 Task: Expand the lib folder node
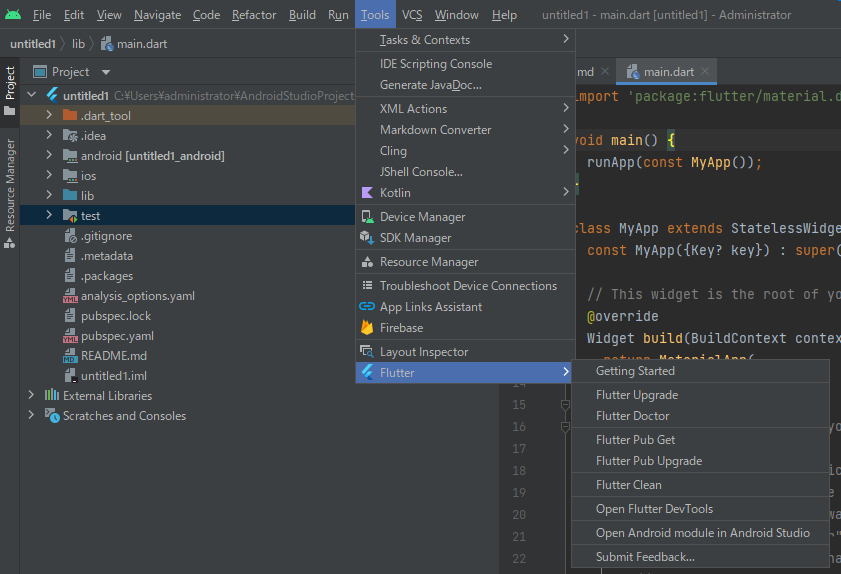coord(49,195)
